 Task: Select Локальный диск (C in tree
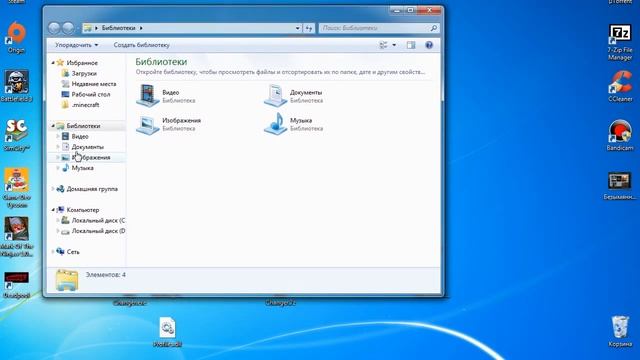(x=98, y=220)
